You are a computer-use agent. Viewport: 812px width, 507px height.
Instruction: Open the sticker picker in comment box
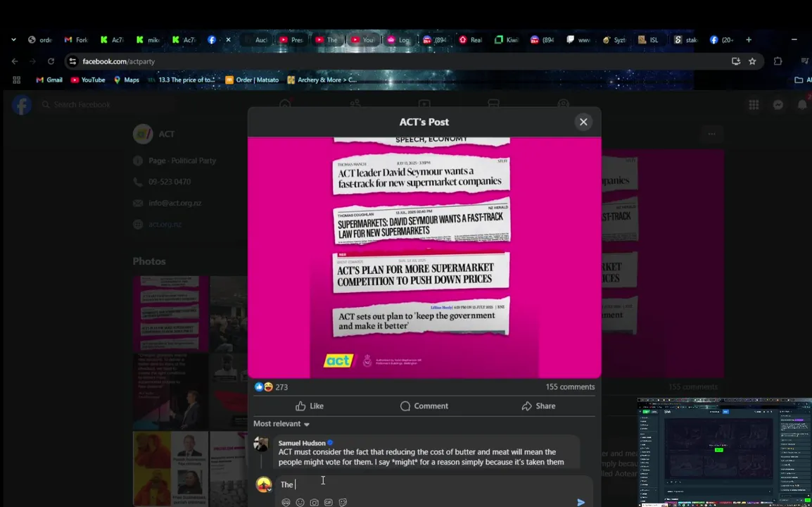pos(342,502)
